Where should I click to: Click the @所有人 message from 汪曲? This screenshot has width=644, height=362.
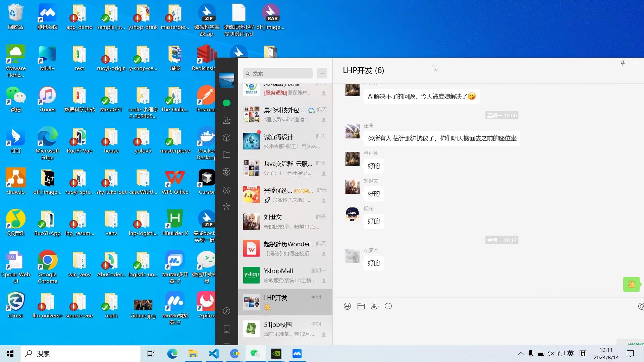point(442,138)
